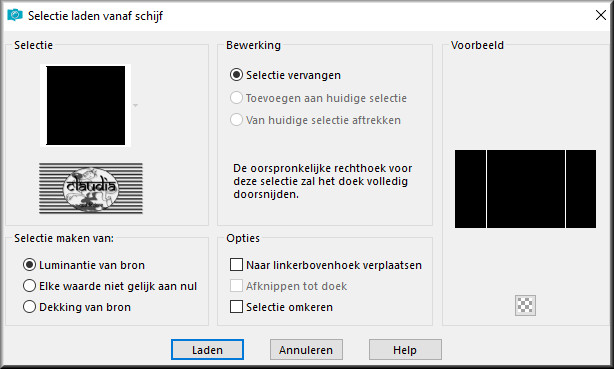
Task: Enable Naar linkerbovenhoek verplaatsen checkbox
Action: pos(236,265)
